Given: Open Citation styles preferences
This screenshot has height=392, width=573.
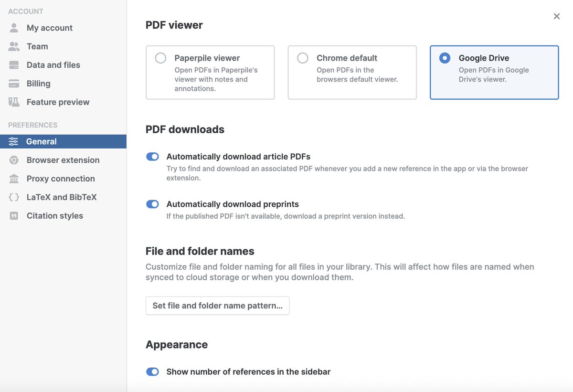Looking at the screenshot, I should click(63, 216).
